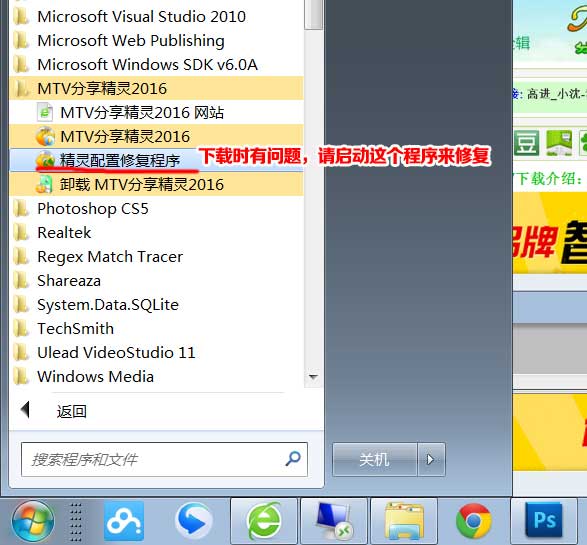This screenshot has height=545, width=587.
Task: Click the TechSmith label text
Action: coord(75,328)
